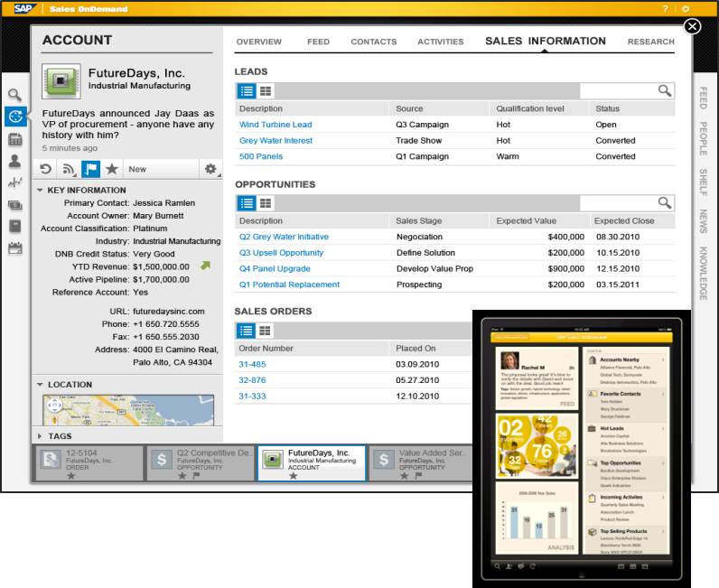The width and height of the screenshot is (719, 588).
Task: Mark account as favorite with star icon
Action: 112,169
